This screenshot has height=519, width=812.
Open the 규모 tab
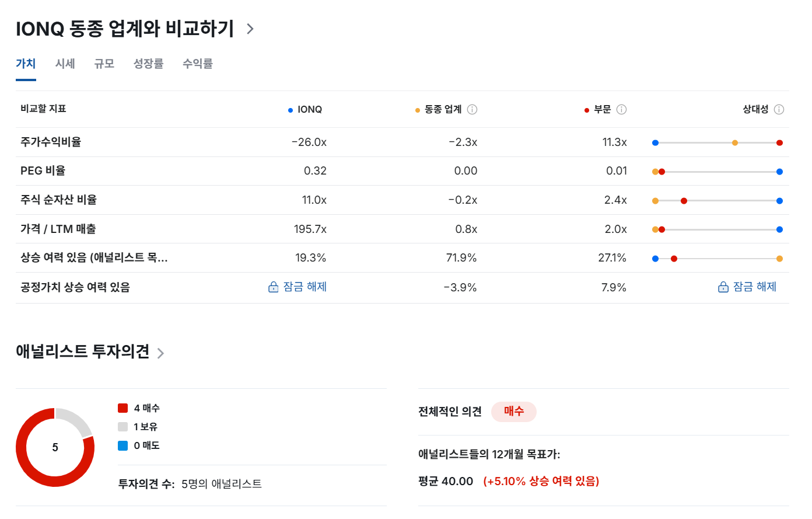point(104,64)
